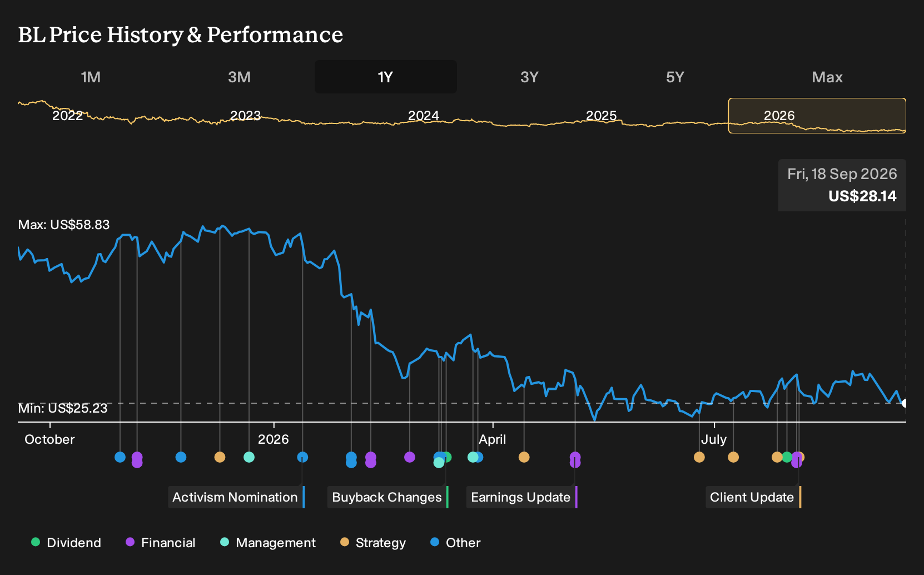Click the rightmost green Dividend event marker
924x575 pixels.
coord(787,457)
